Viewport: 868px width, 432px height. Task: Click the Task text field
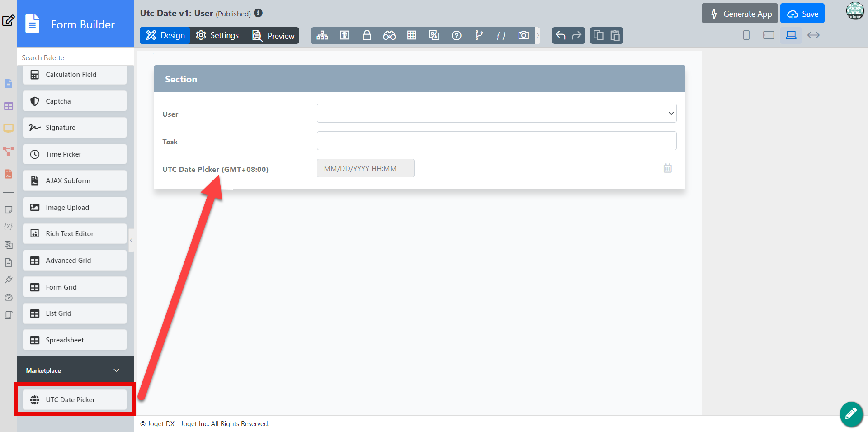pyautogui.click(x=496, y=141)
